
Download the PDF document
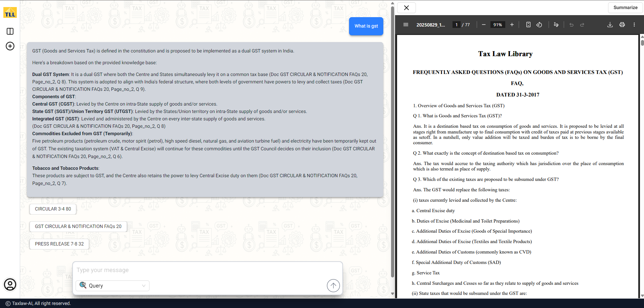click(610, 25)
